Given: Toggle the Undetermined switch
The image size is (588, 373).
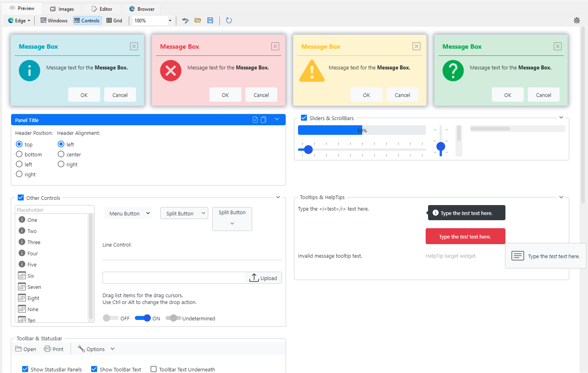Looking at the screenshot, I should 173,318.
